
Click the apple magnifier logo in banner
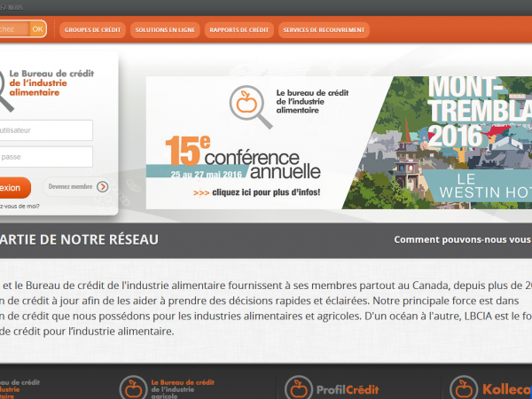point(250,106)
